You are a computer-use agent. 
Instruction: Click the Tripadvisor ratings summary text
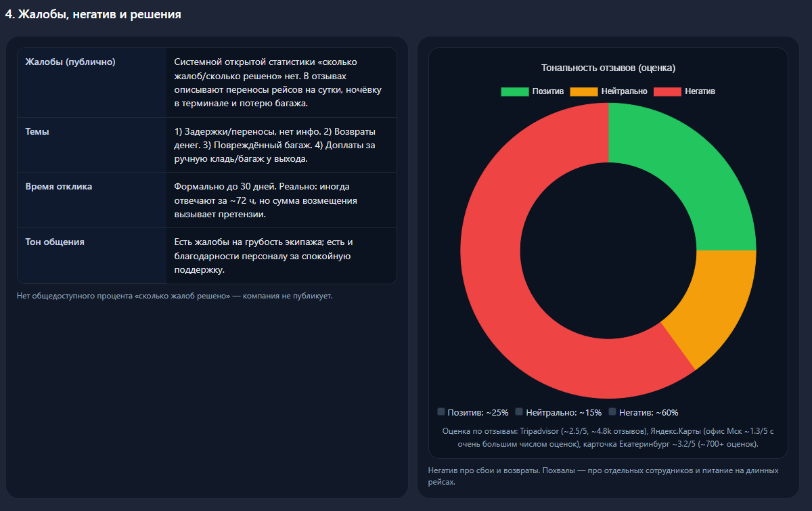tap(608, 437)
